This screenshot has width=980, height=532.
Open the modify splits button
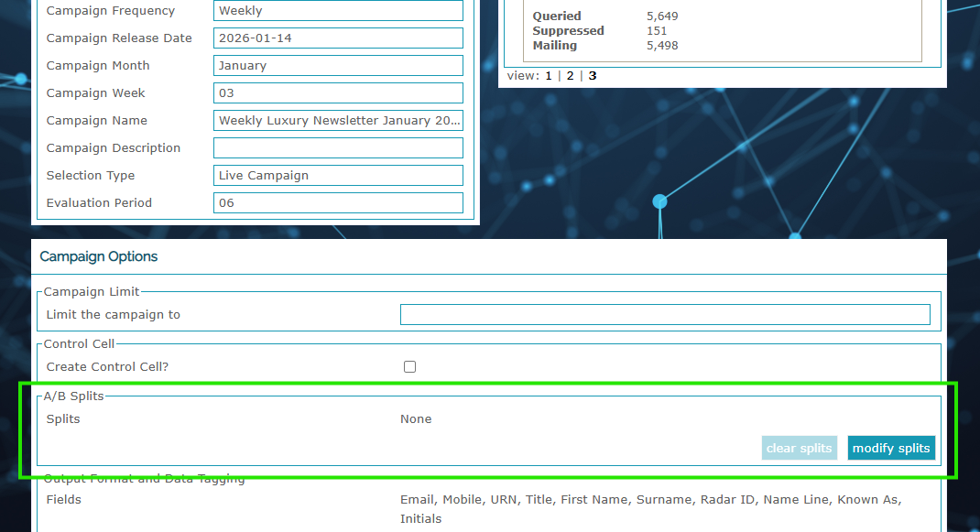(x=891, y=449)
